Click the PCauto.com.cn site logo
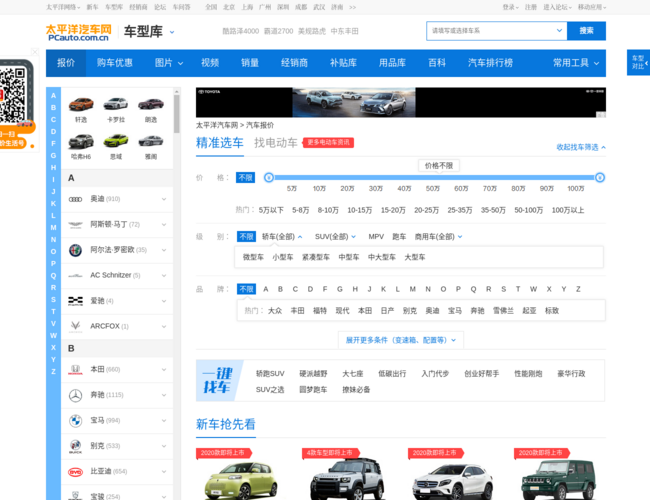Screen dimensions: 650x500 [79, 32]
